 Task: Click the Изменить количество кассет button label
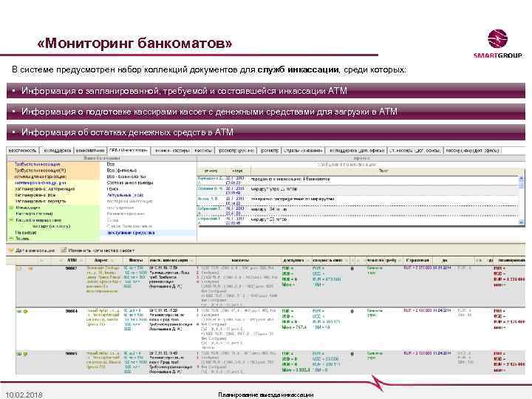point(101,250)
